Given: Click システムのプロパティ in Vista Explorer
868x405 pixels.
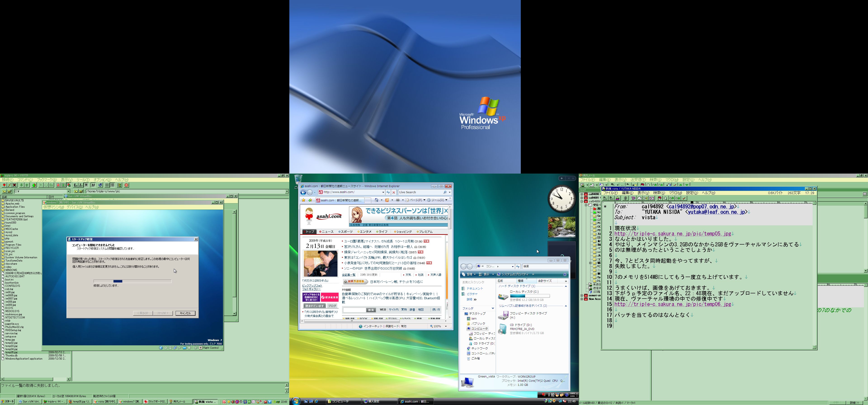Looking at the screenshot, I should pyautogui.click(x=513, y=274).
